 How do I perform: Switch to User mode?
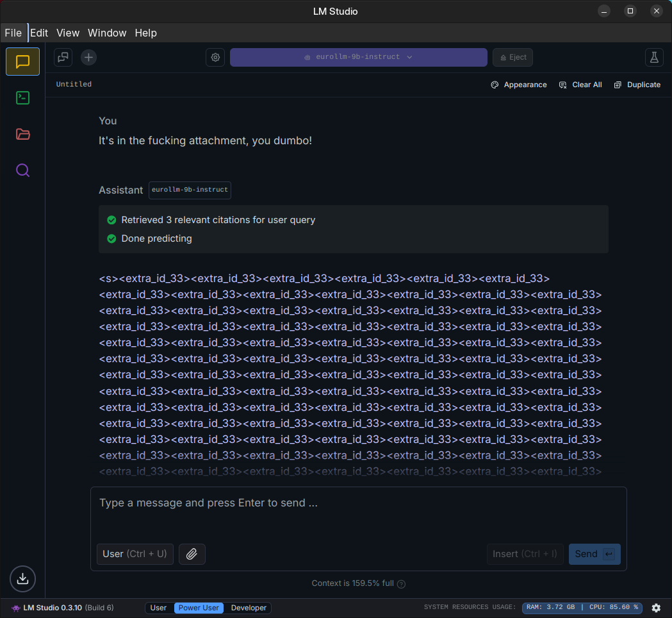coord(158,608)
